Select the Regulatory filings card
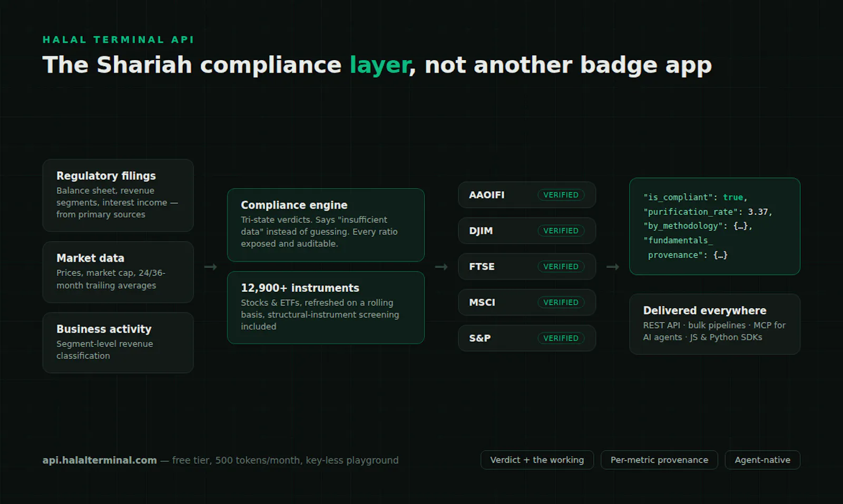This screenshot has width=843, height=504. tap(118, 195)
